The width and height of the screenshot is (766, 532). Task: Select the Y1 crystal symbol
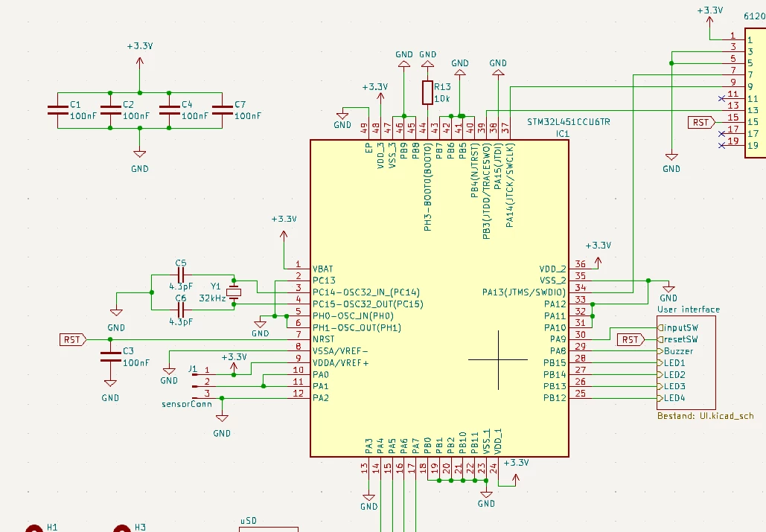(x=234, y=292)
